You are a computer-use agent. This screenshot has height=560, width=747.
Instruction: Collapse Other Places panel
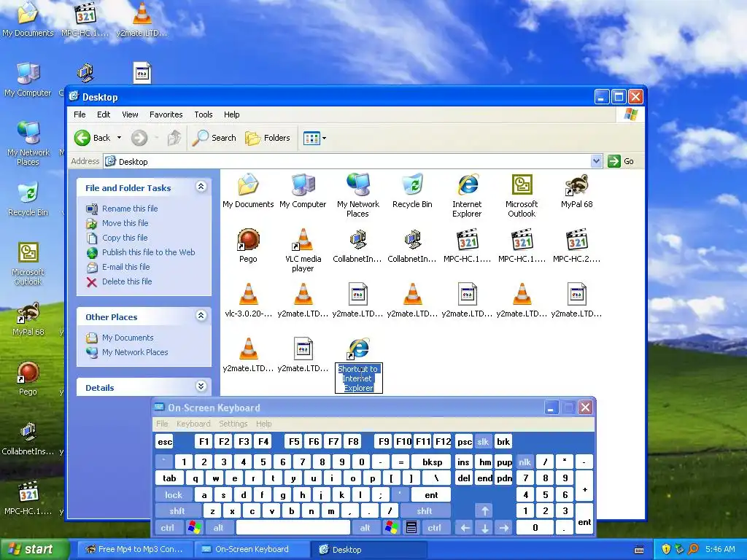click(201, 316)
